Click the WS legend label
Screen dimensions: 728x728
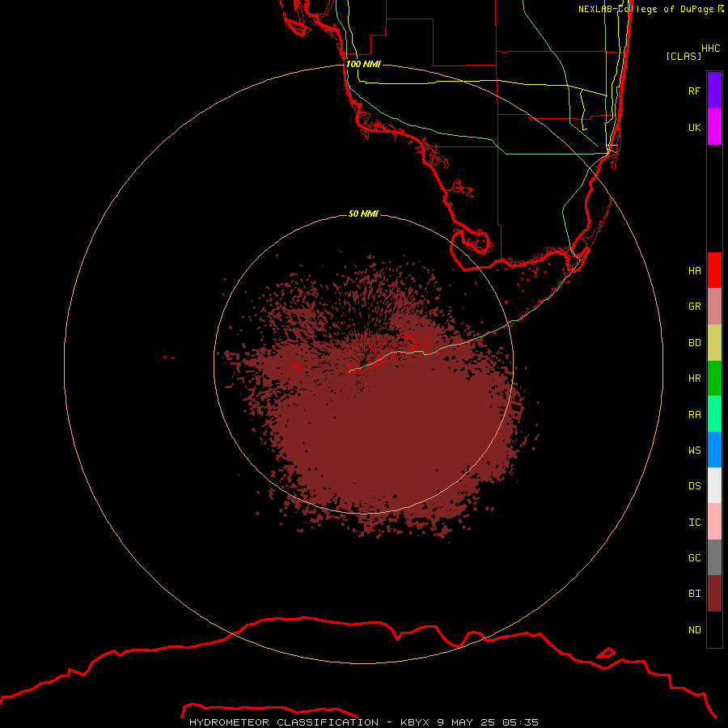tap(694, 450)
